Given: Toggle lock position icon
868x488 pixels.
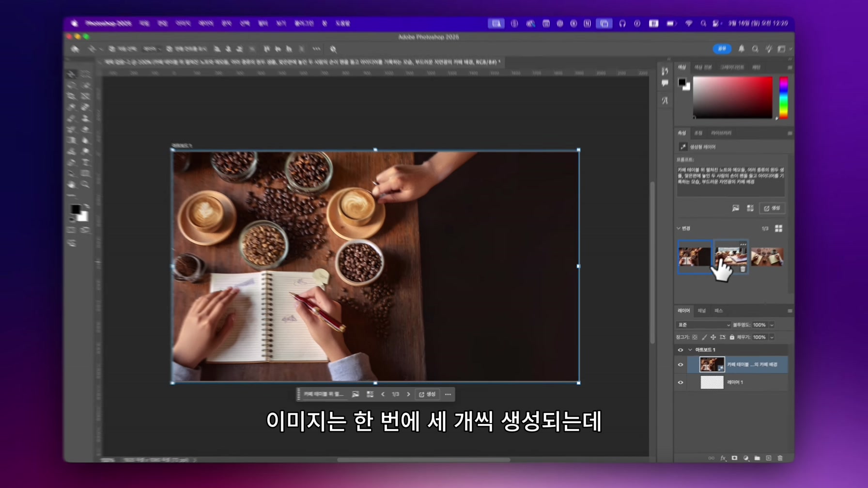Looking at the screenshot, I should pyautogui.click(x=713, y=337).
